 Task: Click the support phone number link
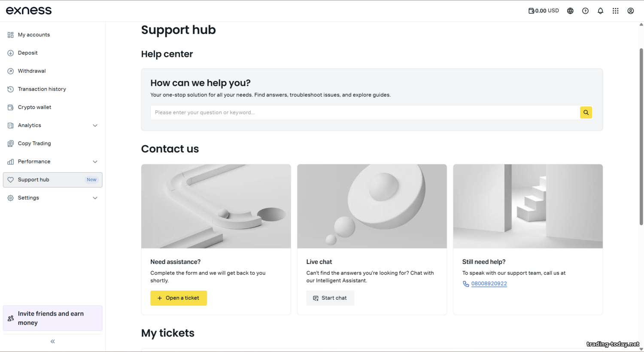pyautogui.click(x=489, y=284)
